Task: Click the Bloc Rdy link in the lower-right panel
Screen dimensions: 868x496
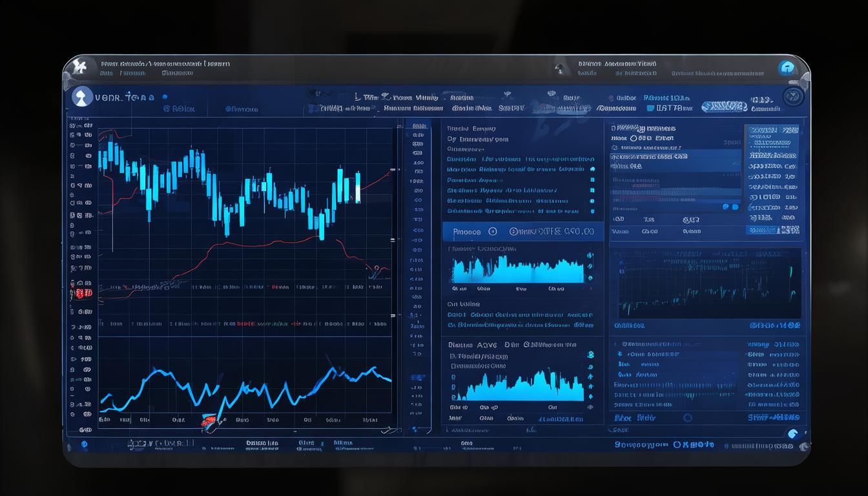Action: point(635,418)
